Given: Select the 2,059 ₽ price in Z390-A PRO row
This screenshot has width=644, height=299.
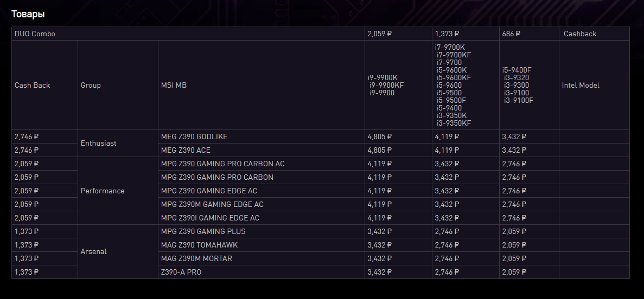Looking at the screenshot, I should click(x=514, y=272).
